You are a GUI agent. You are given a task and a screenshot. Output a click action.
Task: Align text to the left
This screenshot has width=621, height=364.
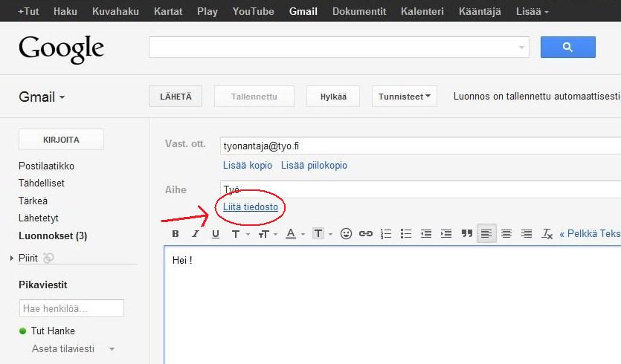point(486,234)
